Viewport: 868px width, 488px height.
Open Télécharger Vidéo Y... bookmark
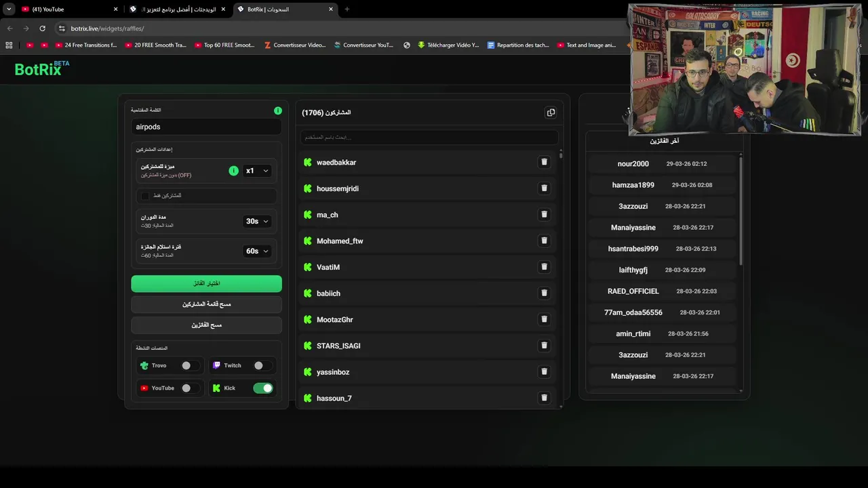coord(448,45)
